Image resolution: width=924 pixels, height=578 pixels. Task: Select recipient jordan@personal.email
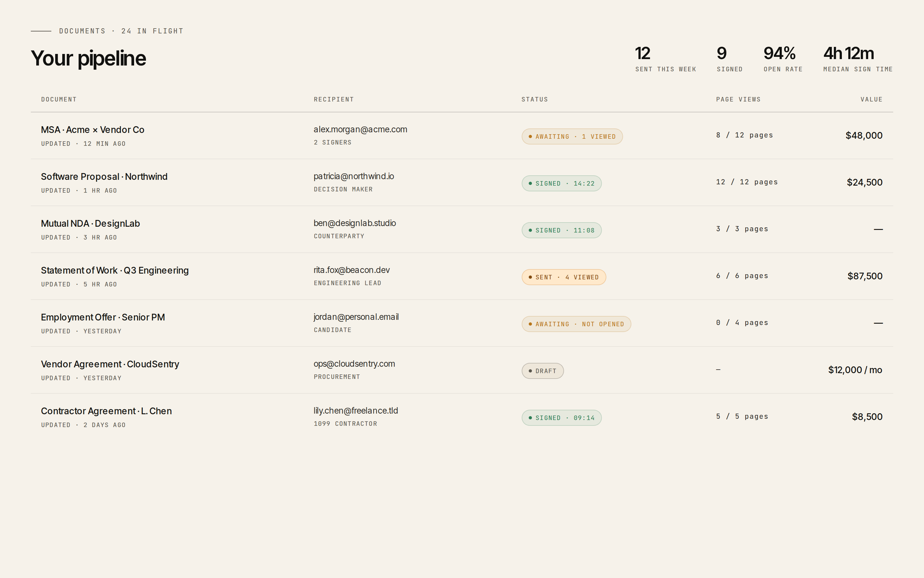(x=356, y=317)
